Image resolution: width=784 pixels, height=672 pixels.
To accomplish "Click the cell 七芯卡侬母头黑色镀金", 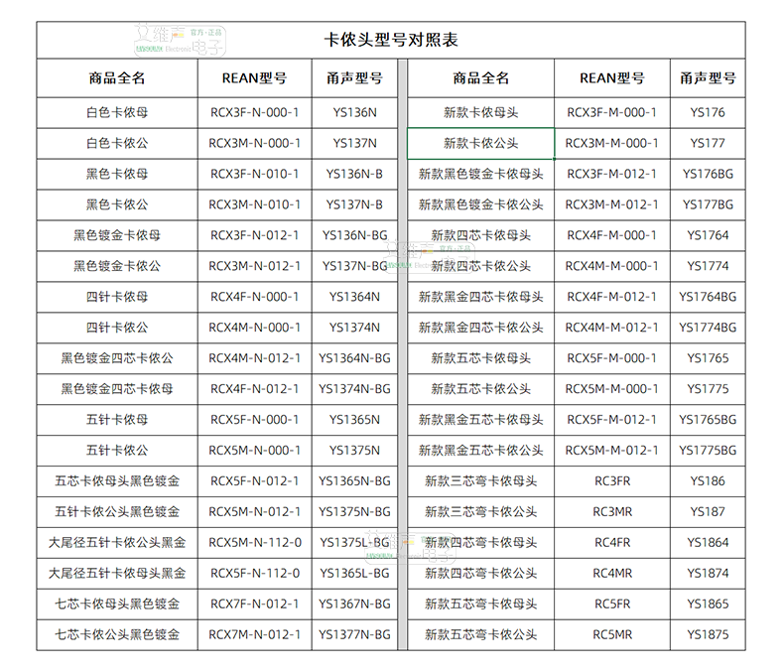I will [117, 605].
